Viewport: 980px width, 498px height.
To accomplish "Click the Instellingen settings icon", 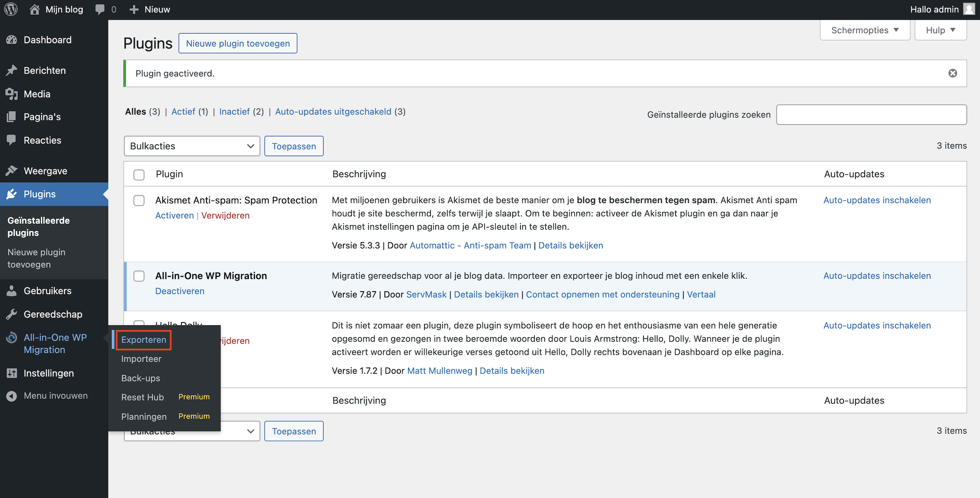I will 12,373.
